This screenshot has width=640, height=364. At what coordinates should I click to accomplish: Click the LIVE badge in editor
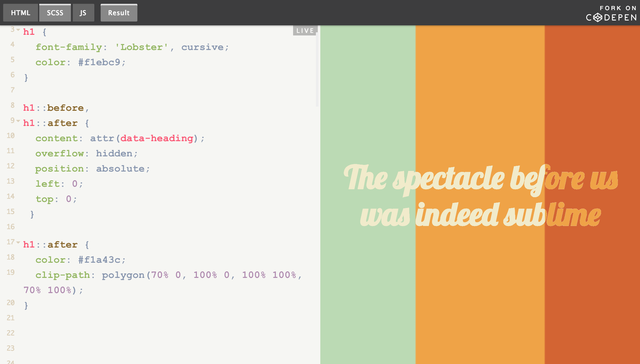pos(305,31)
